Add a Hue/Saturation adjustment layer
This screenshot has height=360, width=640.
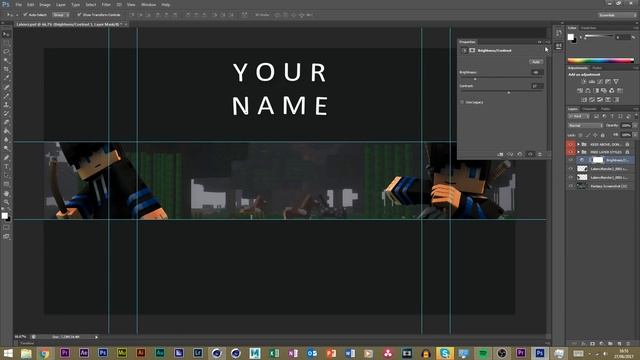pyautogui.click(x=580, y=91)
